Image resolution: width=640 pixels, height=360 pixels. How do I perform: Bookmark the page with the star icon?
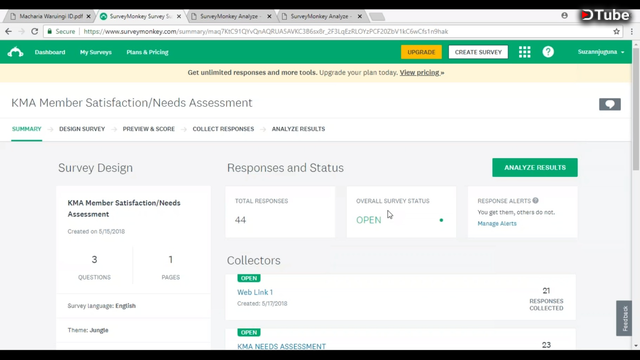[x=616, y=31]
